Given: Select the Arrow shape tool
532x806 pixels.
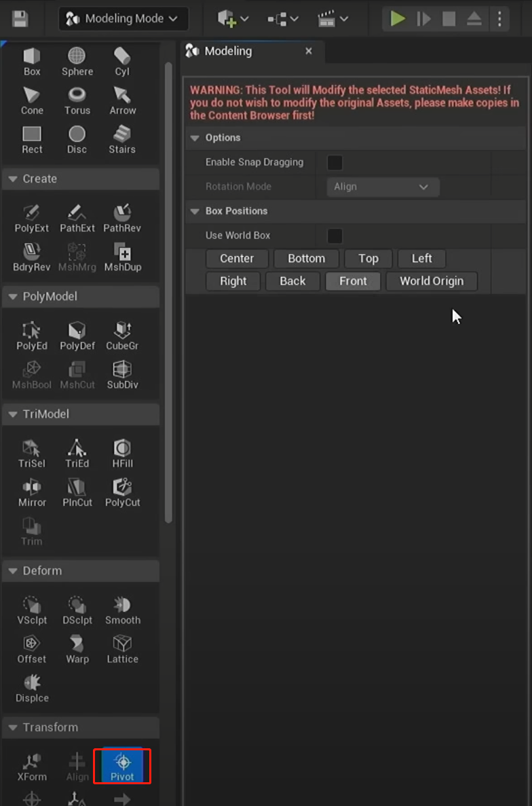Looking at the screenshot, I should (x=122, y=100).
